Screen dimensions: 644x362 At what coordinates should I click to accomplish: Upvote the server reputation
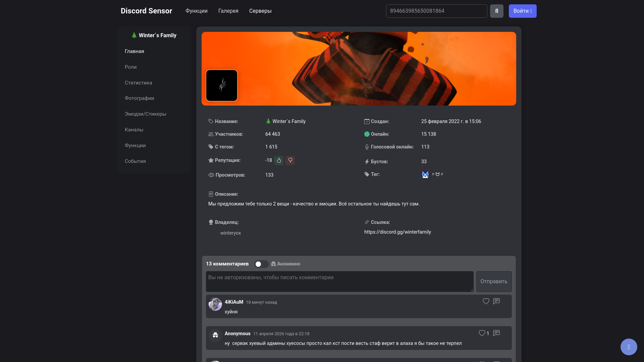pos(279,161)
